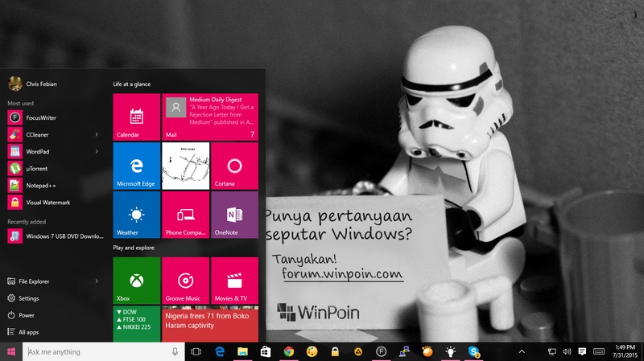
Task: Open Skype from the taskbar
Action: tap(473, 351)
